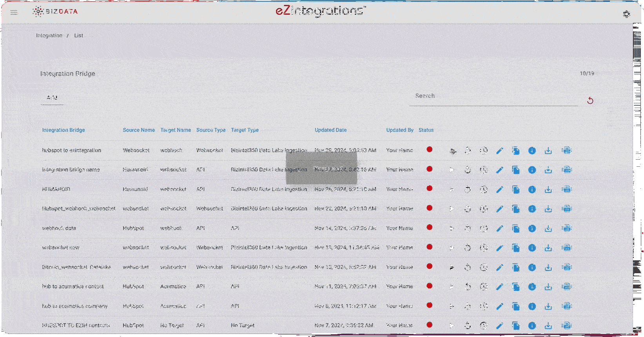Reset the integration bridge name row
Image resolution: width=644 pixels, height=337 pixels.
point(468,170)
